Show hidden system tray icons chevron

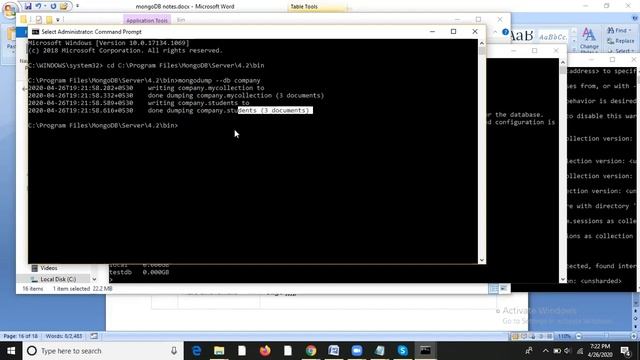[x=546, y=351]
